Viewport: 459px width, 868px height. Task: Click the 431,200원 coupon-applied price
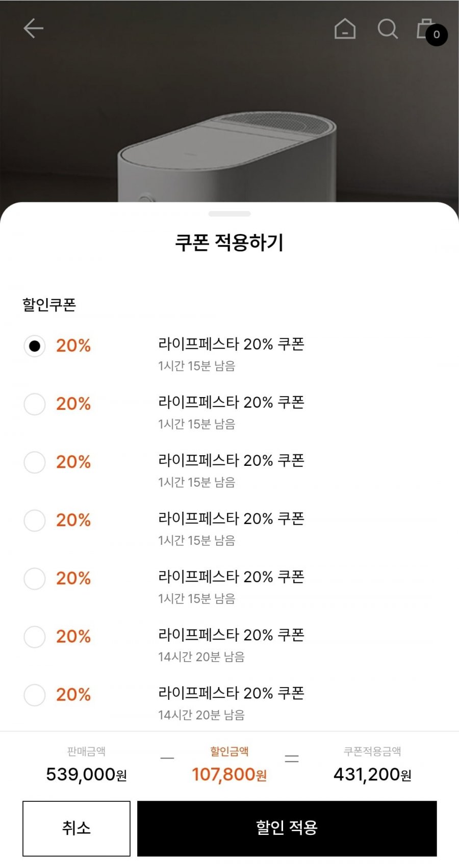(x=372, y=774)
